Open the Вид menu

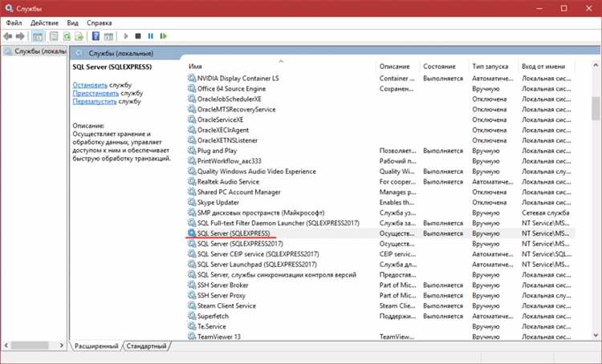[72, 23]
